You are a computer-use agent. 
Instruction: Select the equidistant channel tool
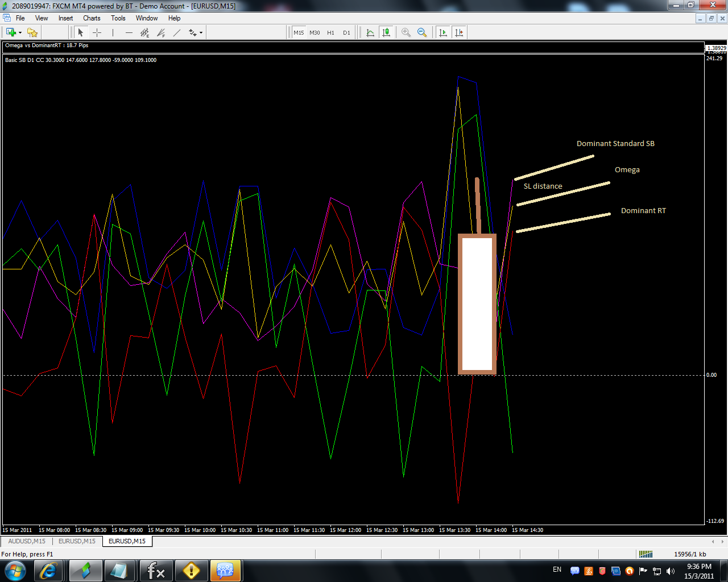pos(145,32)
